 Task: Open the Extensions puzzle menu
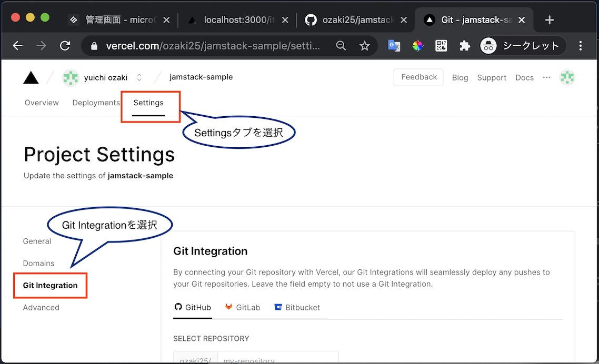coord(465,46)
